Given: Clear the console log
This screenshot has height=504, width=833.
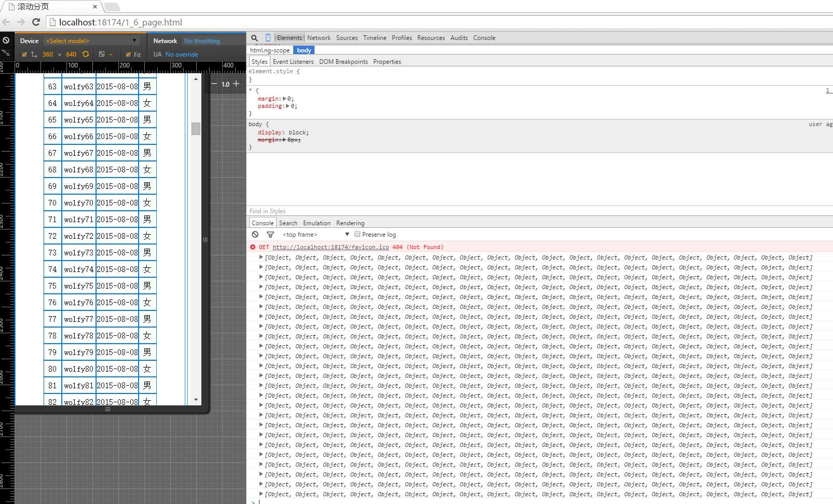Looking at the screenshot, I should 255,235.
